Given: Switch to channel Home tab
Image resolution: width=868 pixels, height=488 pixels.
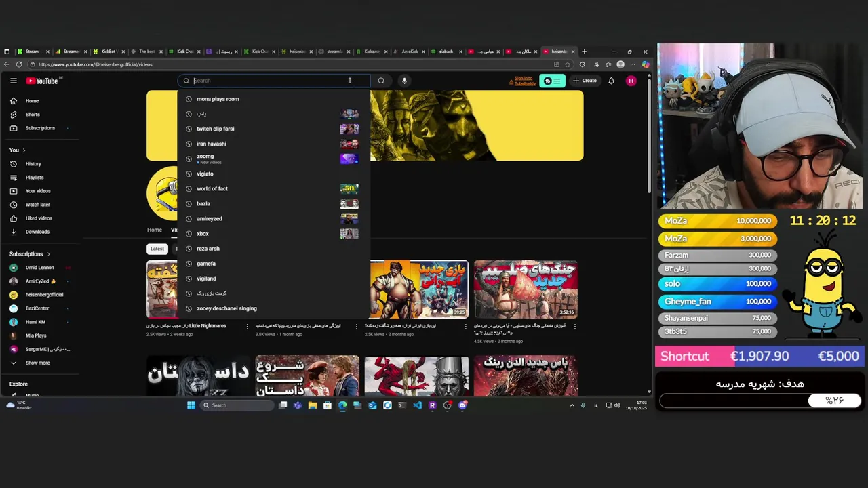Looking at the screenshot, I should tap(155, 230).
